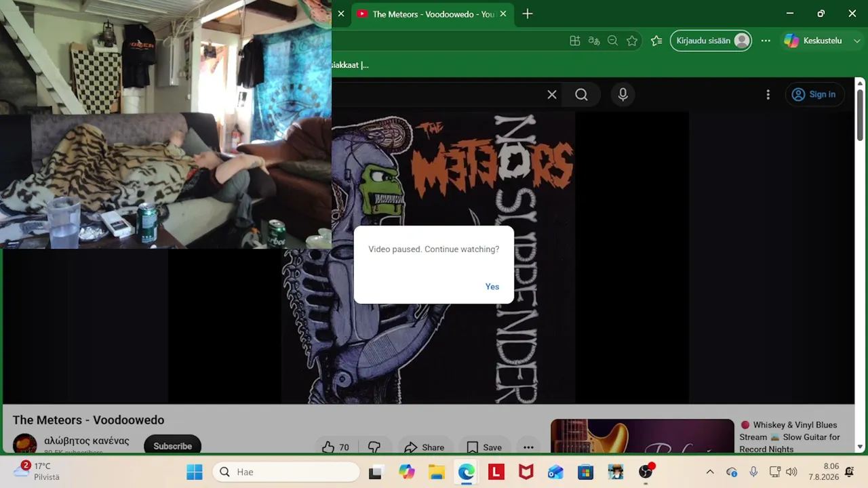The image size is (868, 488).
Task: Open the siakkaat bookmark in favorites bar
Action: pos(350,65)
